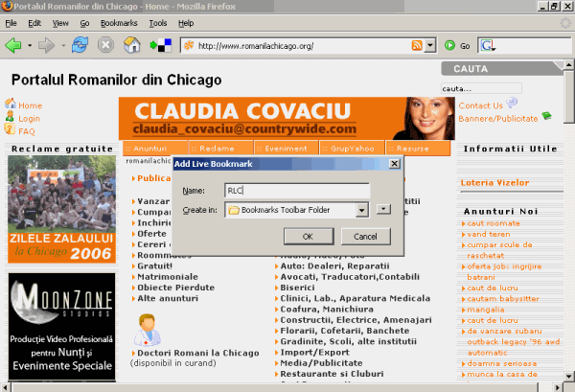Click the green Back arrow button
This screenshot has width=575, height=392.
(13, 45)
